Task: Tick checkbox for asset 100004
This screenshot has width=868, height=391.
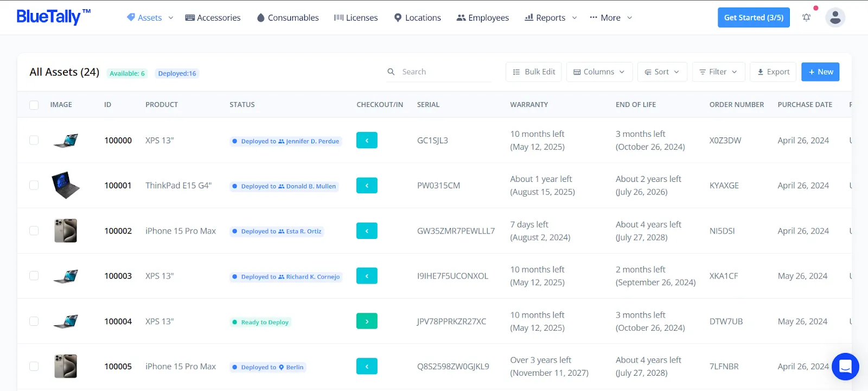Action: (x=34, y=321)
